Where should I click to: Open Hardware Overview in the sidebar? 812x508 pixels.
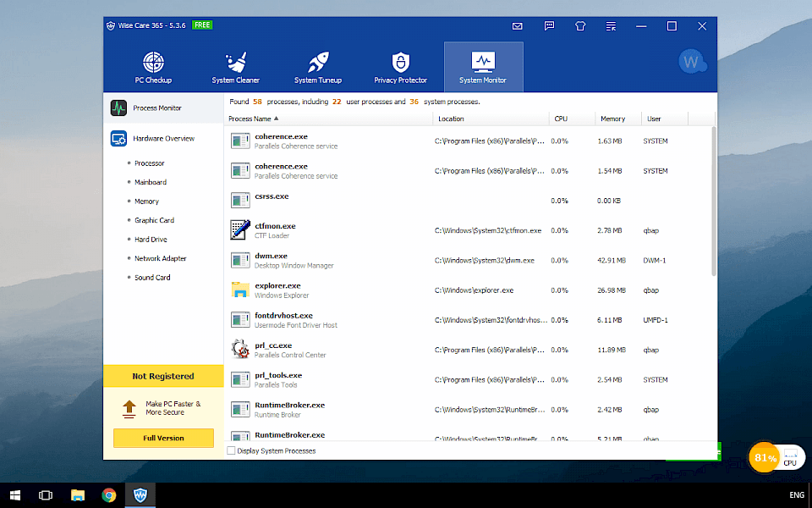pos(163,138)
